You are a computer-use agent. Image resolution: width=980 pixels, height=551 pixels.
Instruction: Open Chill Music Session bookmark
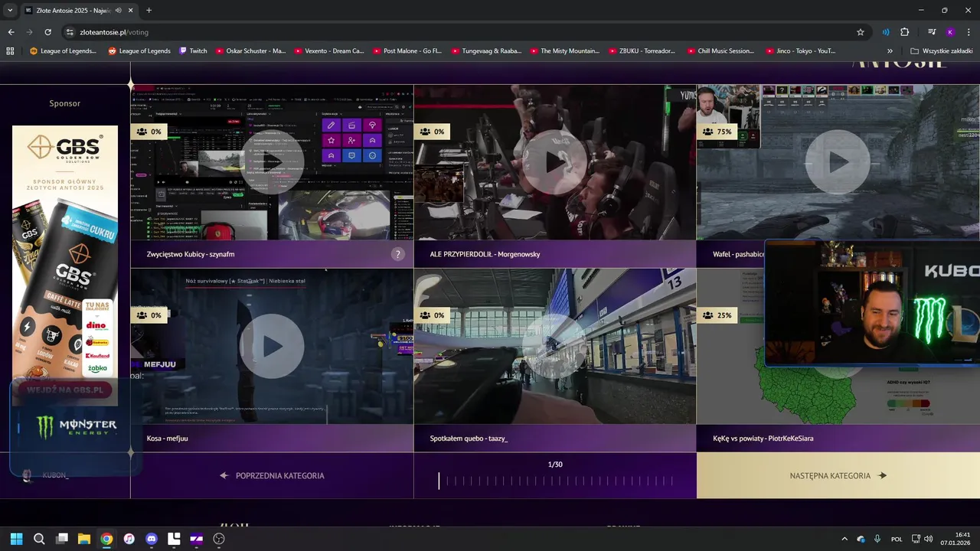pos(720,51)
